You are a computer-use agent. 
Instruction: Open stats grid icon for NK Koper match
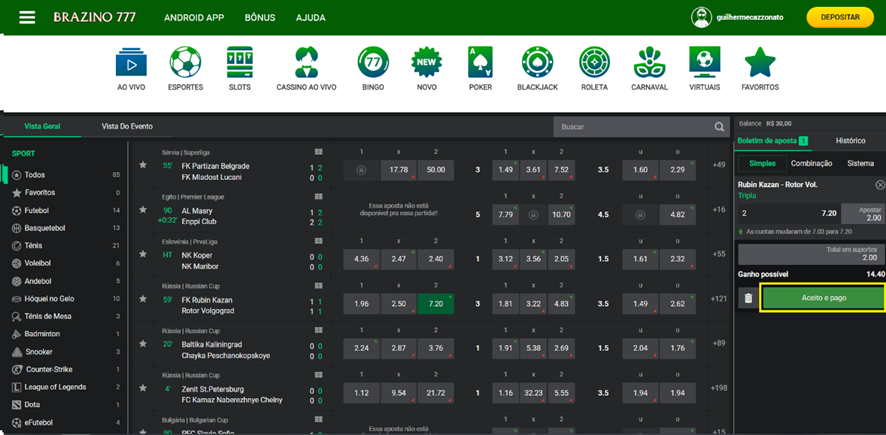(319, 241)
